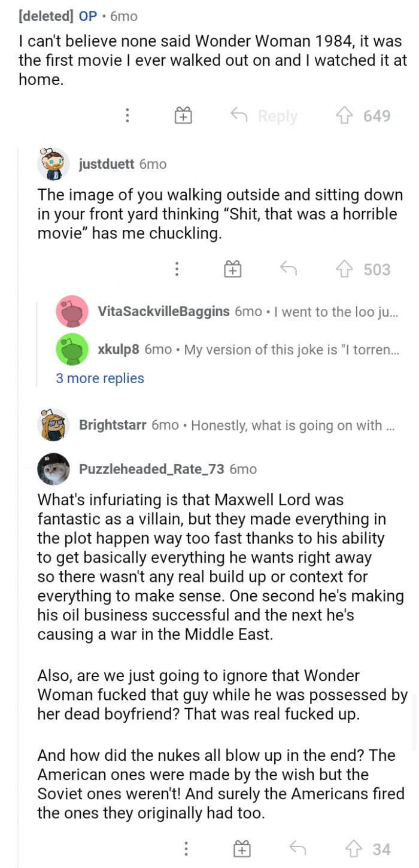419x868 pixels.
Task: Show the 3 more replies
Action: coord(99,378)
